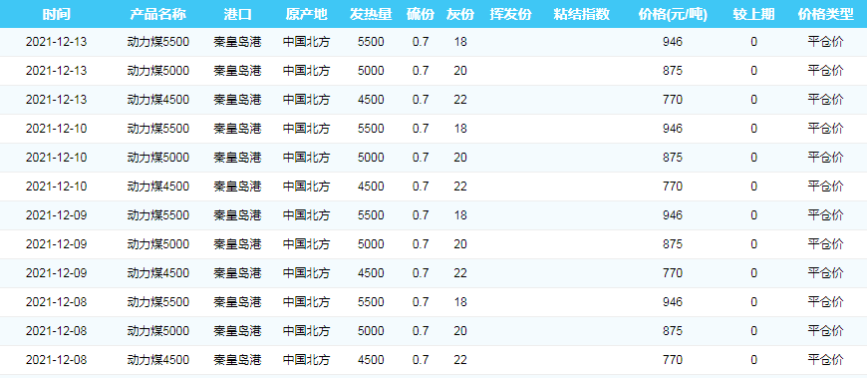
Task: Click heat value 5000 in 2021-12-09 row
Action: [x=371, y=244]
